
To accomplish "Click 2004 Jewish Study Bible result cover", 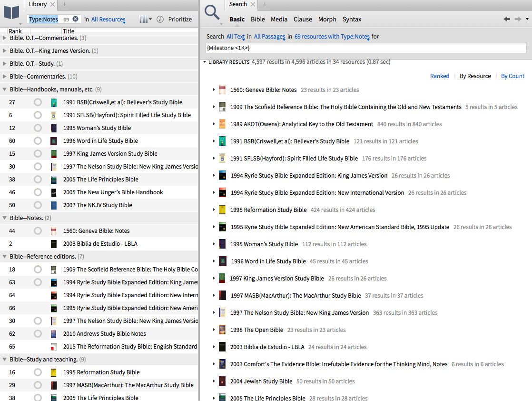I will [x=222, y=381].
